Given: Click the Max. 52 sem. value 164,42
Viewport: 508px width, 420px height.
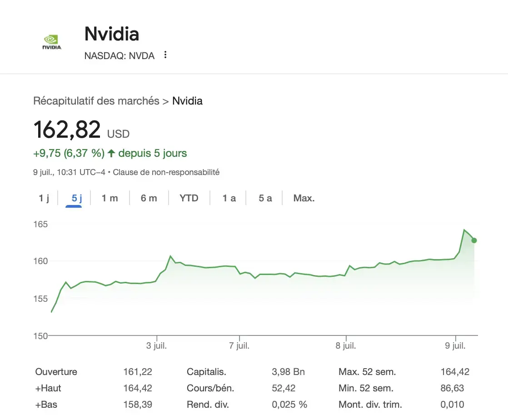Looking at the screenshot, I should [456, 371].
